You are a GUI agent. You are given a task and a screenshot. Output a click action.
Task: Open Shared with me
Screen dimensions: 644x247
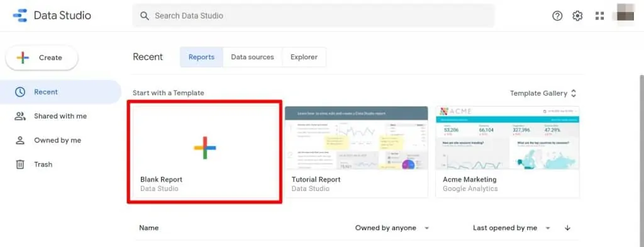(x=60, y=116)
